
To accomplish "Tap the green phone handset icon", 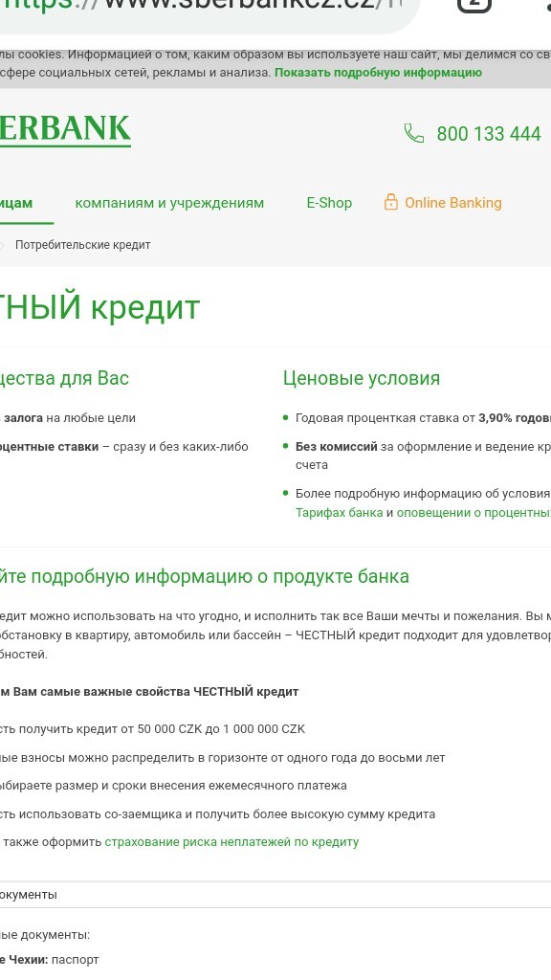I will 413,133.
